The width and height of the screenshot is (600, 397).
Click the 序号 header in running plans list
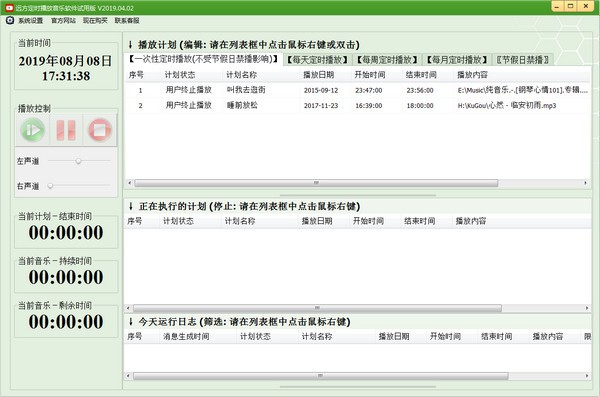point(135,221)
